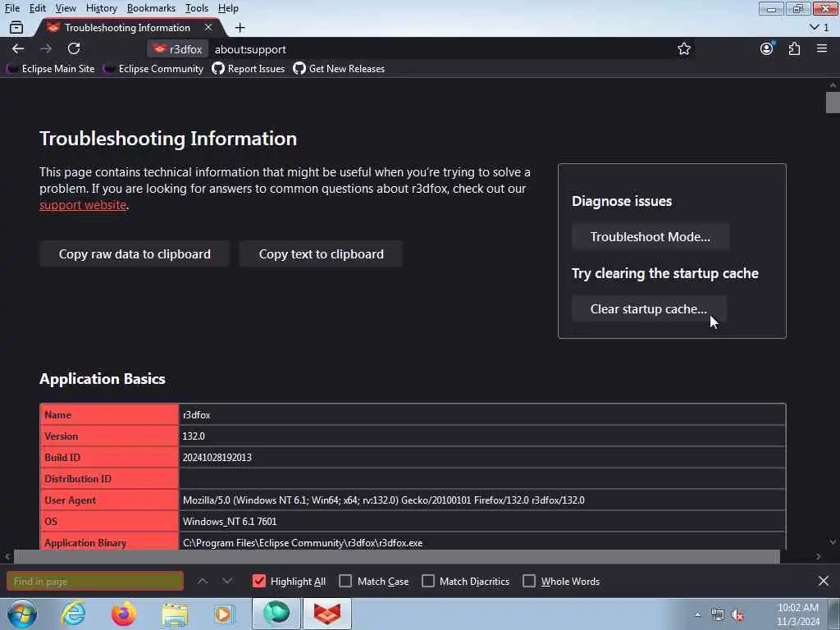Open the list all tabs dropdown
The image size is (840, 630).
click(x=819, y=27)
